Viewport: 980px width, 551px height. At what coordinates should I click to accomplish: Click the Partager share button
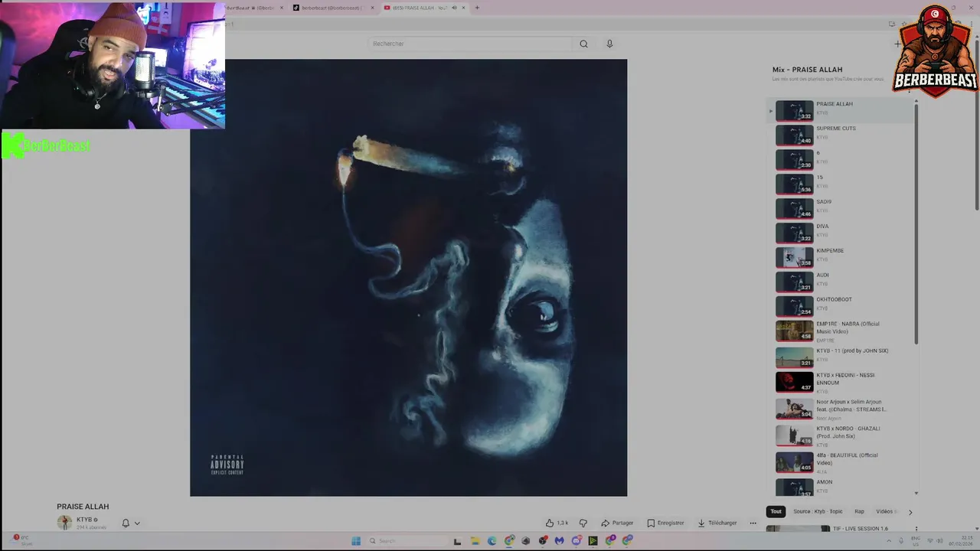pos(617,523)
